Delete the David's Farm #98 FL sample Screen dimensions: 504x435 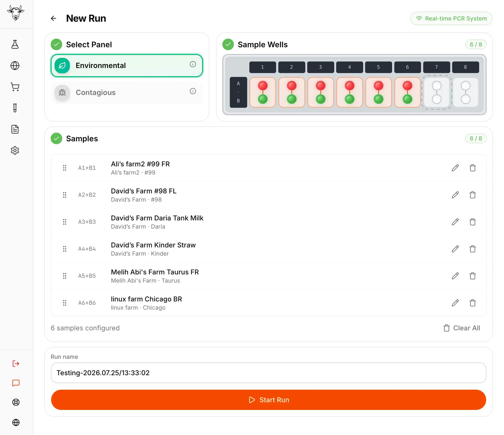[473, 195]
